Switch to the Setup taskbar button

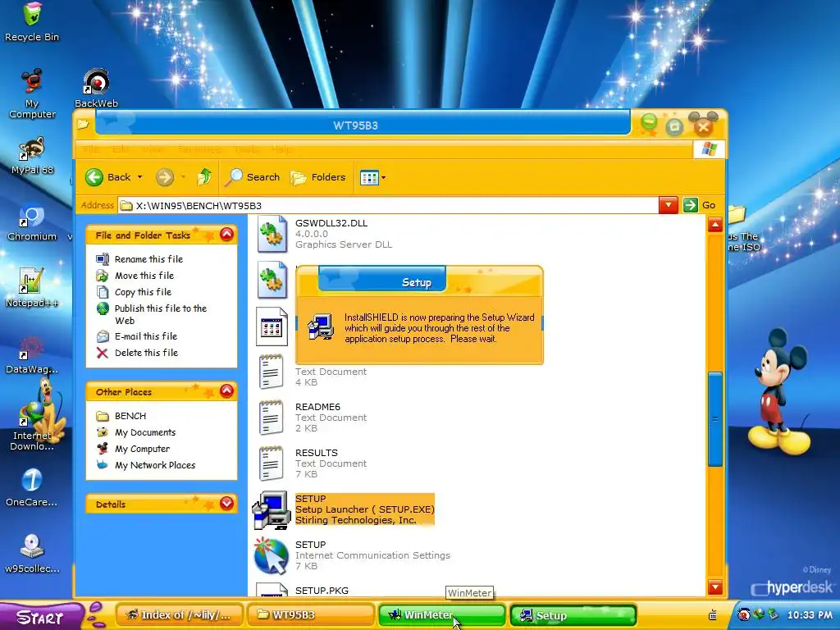573,615
